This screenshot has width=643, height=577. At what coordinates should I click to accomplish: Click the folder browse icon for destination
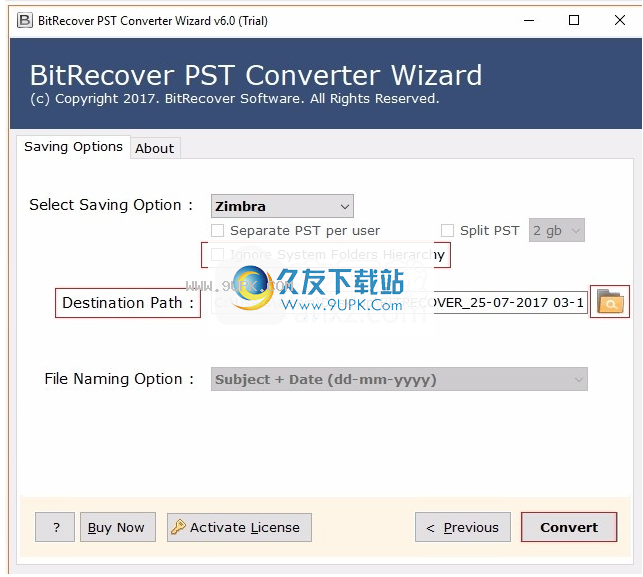610,302
